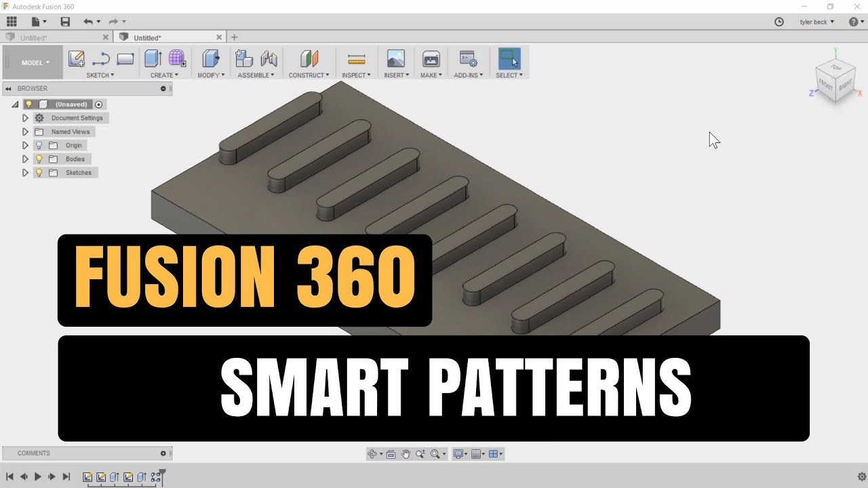Open the timeline settings gear
This screenshot has height=488, width=868.
pyautogui.click(x=862, y=477)
